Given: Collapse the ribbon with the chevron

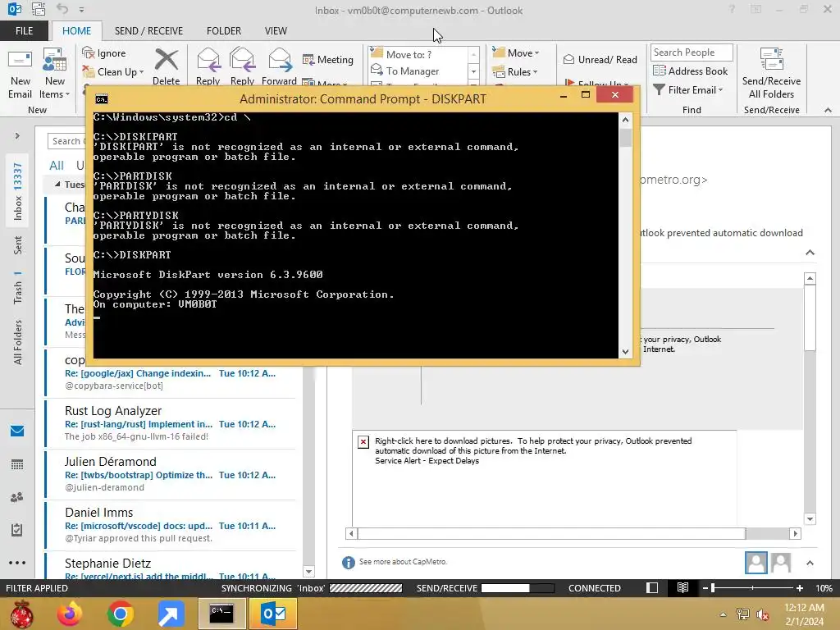Looking at the screenshot, I should pyautogui.click(x=829, y=110).
